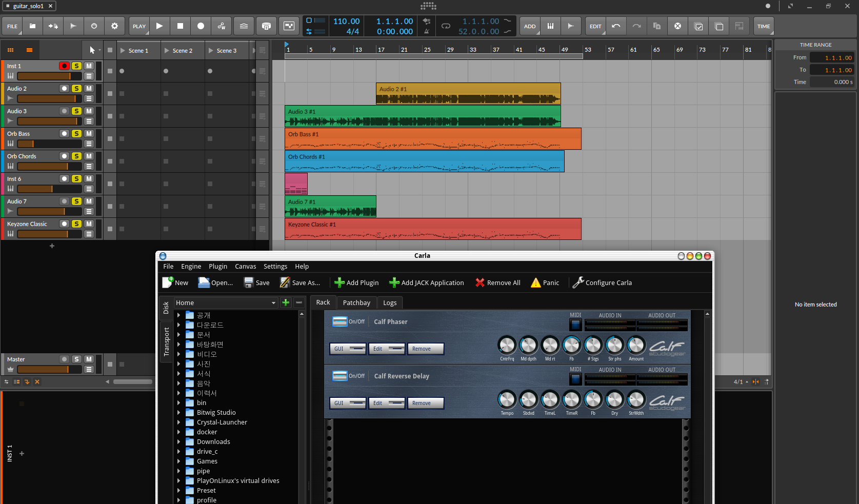
Task: Click the tempo value 110.00
Action: [346, 22]
